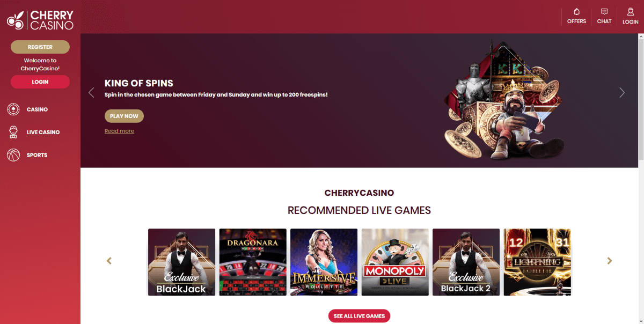This screenshot has height=324, width=644.
Task: Open the Offers icon in header
Action: 576,12
